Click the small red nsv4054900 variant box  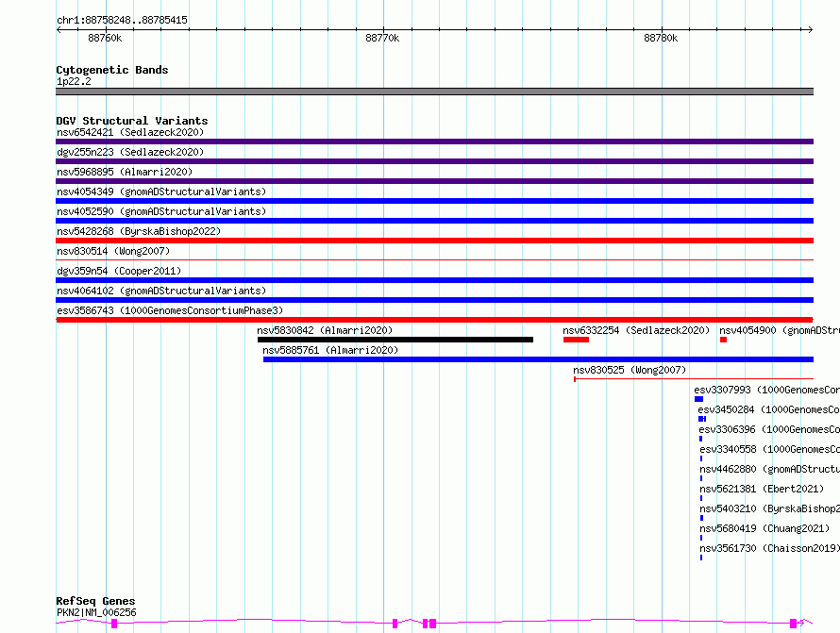point(723,340)
